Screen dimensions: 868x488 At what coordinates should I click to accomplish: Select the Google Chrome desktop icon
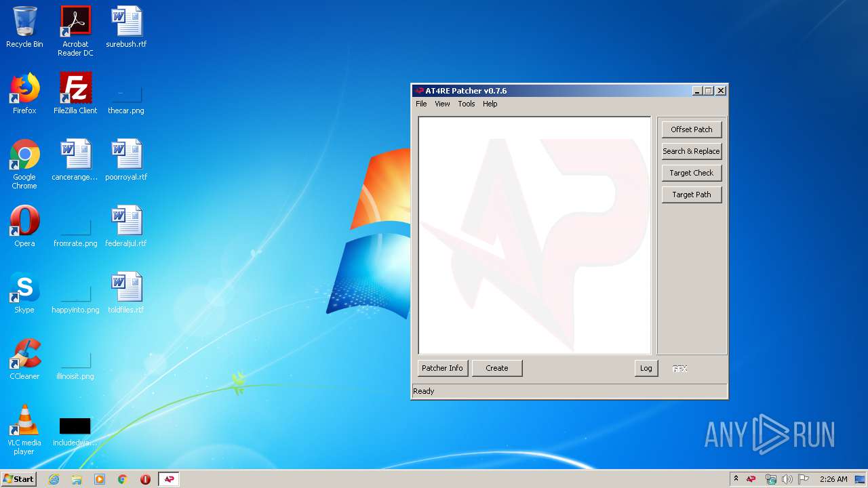(x=24, y=165)
